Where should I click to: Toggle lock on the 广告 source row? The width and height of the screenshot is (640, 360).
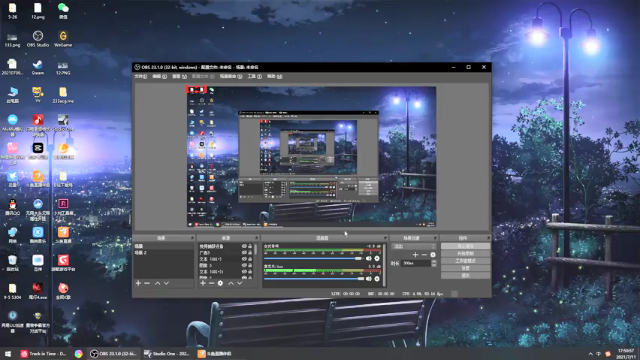pyautogui.click(x=250, y=253)
